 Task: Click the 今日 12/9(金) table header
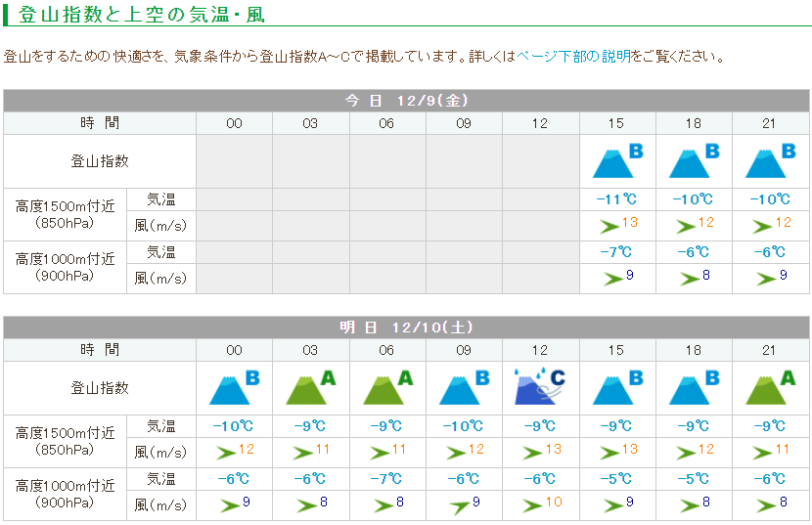click(406, 101)
